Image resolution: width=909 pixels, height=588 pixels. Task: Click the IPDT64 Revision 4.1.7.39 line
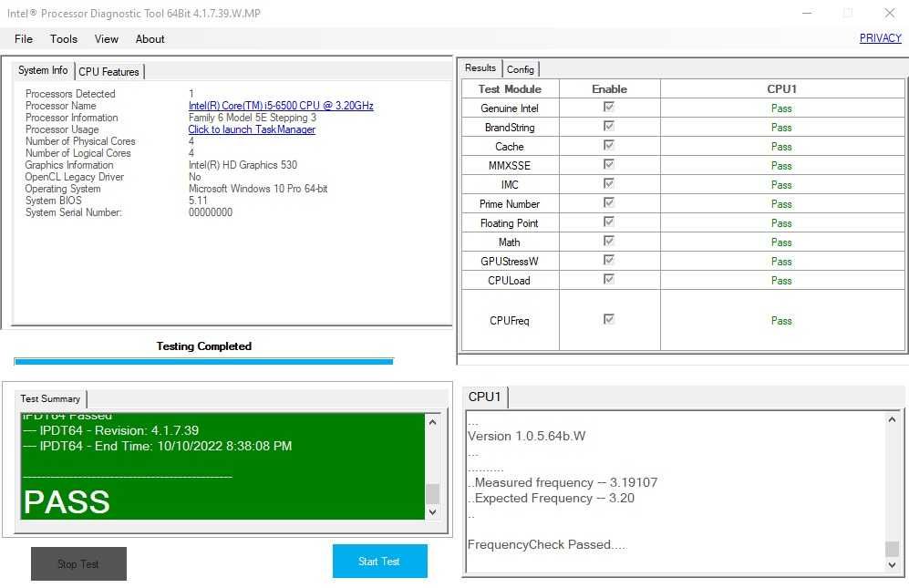tap(110, 430)
